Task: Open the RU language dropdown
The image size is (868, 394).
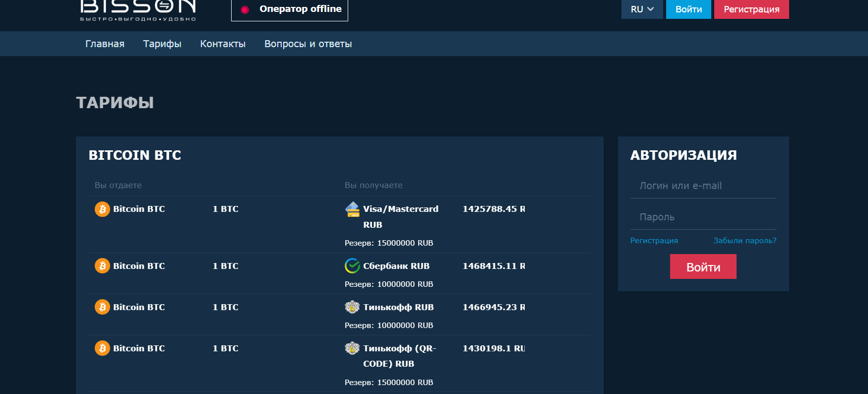Action: (642, 9)
